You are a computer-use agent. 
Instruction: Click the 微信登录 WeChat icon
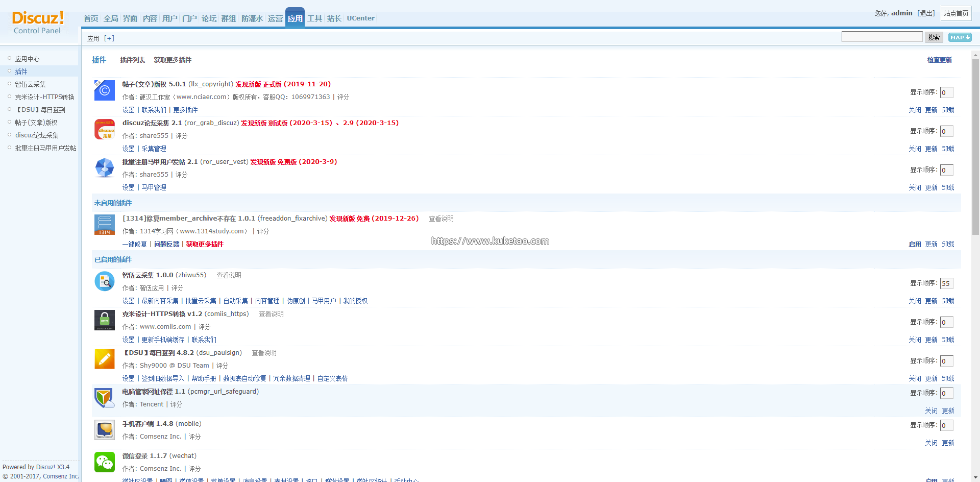click(105, 462)
